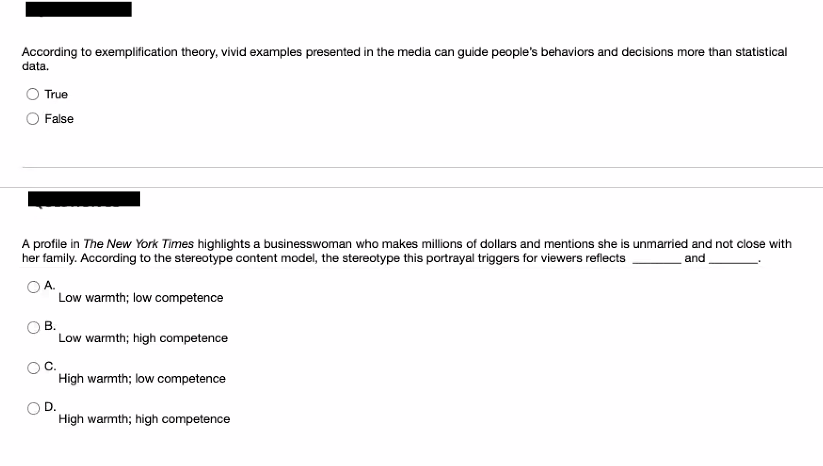823x466 pixels.
Task: Select the True radio button
Action: click(x=33, y=94)
